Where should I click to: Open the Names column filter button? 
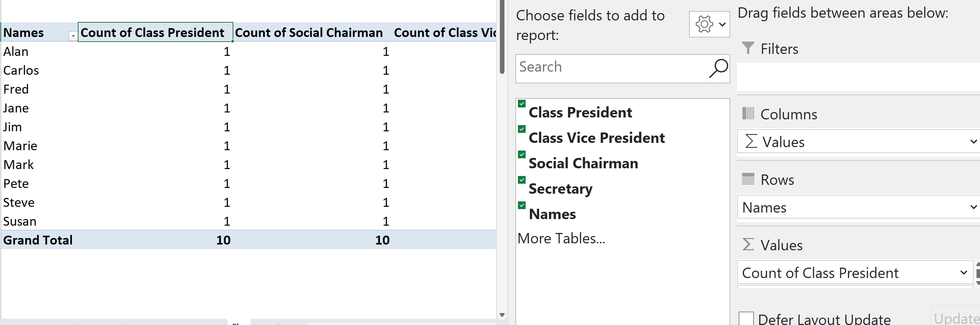pos(73,36)
